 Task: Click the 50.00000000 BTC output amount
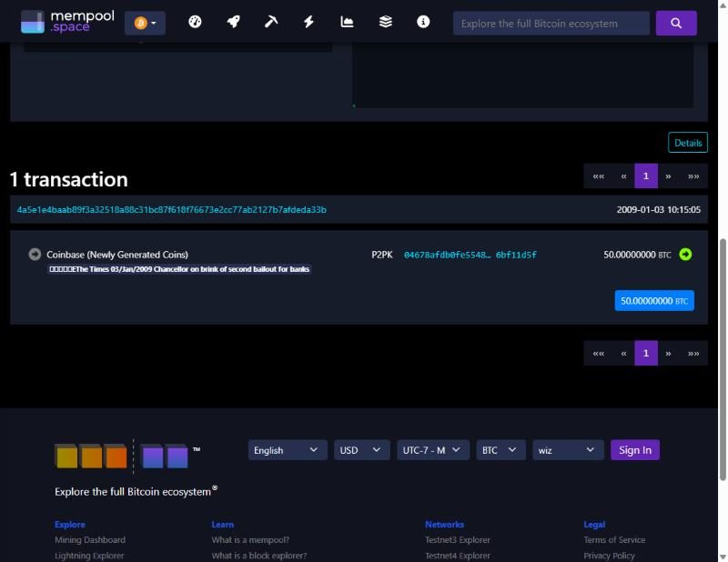(637, 255)
